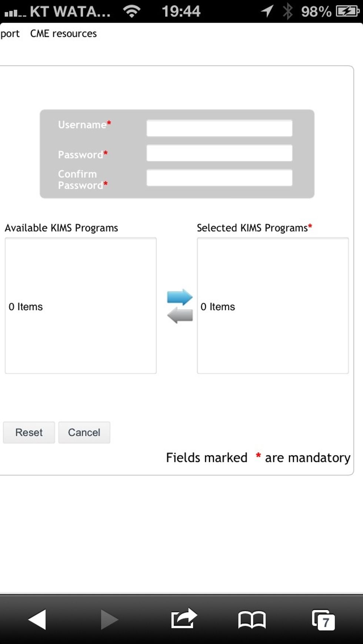Image resolution: width=363 pixels, height=644 pixels.
Task: Tap the port menu item
Action: click(x=10, y=33)
